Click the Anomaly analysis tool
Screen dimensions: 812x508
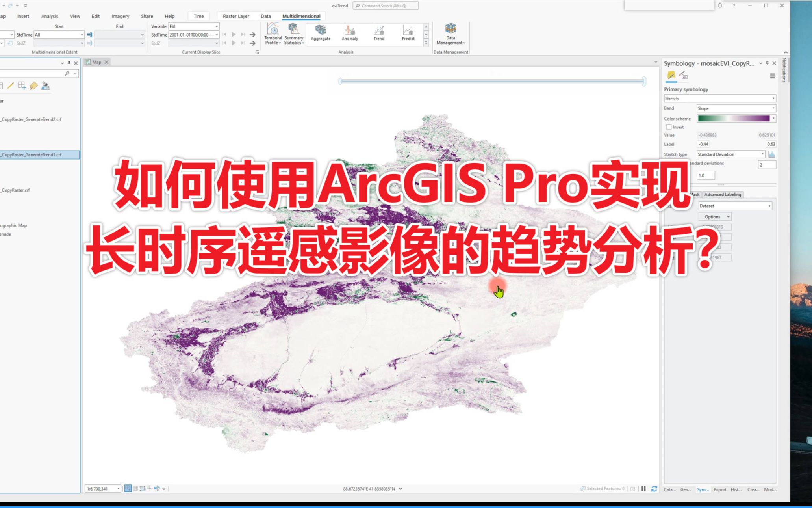point(350,33)
